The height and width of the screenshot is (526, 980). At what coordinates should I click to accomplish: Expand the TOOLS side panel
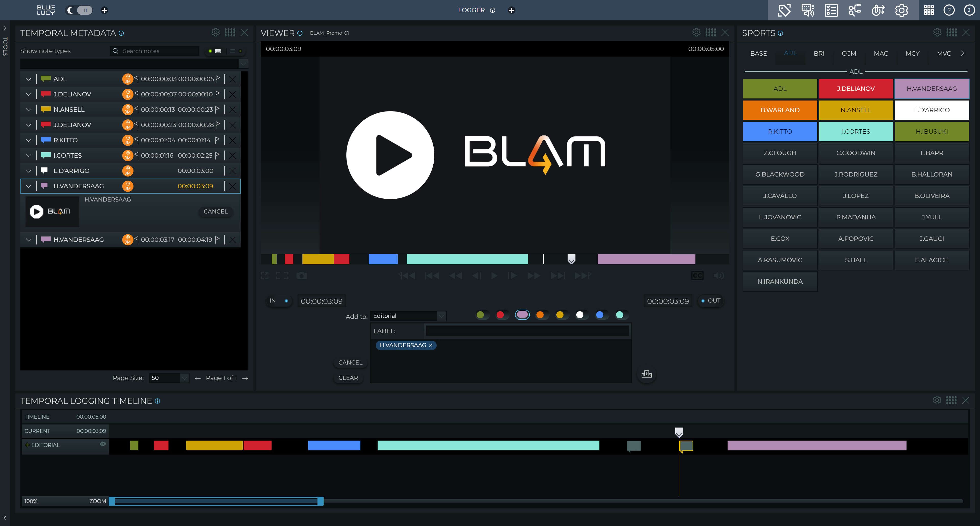[x=5, y=29]
